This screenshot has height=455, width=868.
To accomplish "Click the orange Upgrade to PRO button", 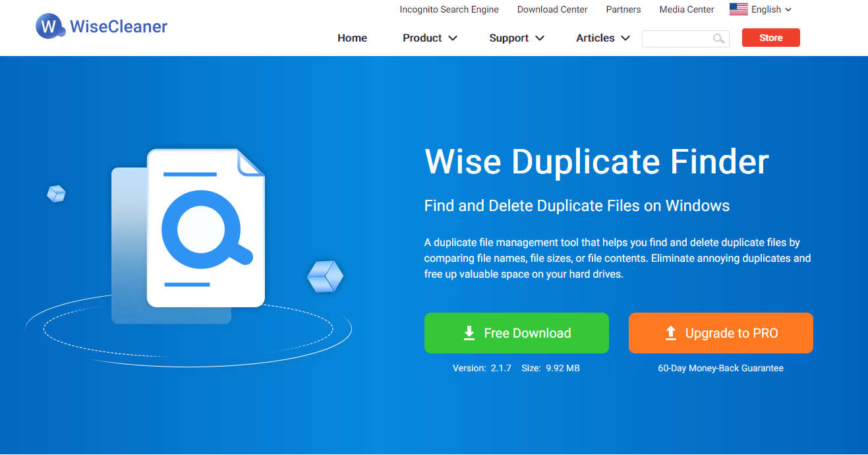I will point(720,333).
